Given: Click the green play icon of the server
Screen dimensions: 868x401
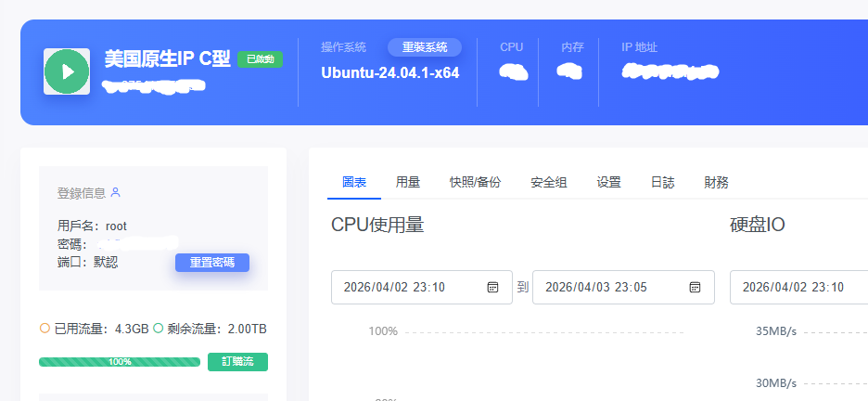Looking at the screenshot, I should (67, 71).
